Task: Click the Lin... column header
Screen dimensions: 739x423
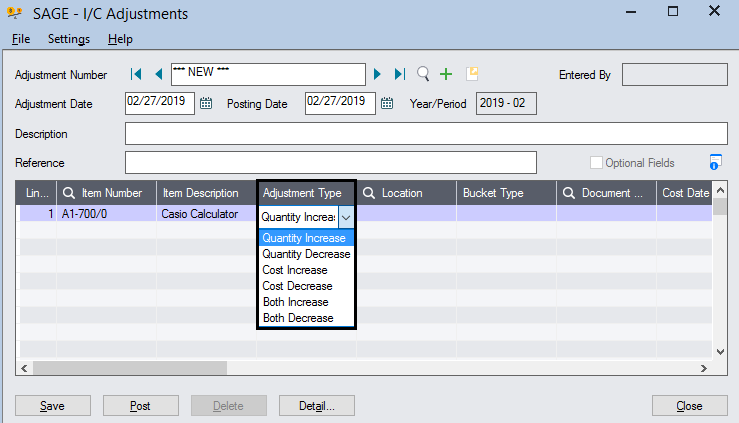Action: [36, 193]
